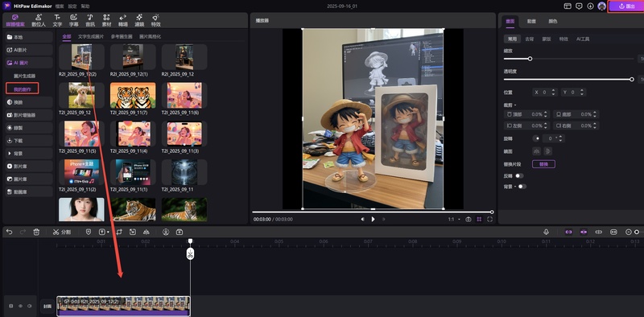The image size is (644, 317).
Task: Open dropdown arrow beside export-frame timeline icon
Action: click(108, 232)
